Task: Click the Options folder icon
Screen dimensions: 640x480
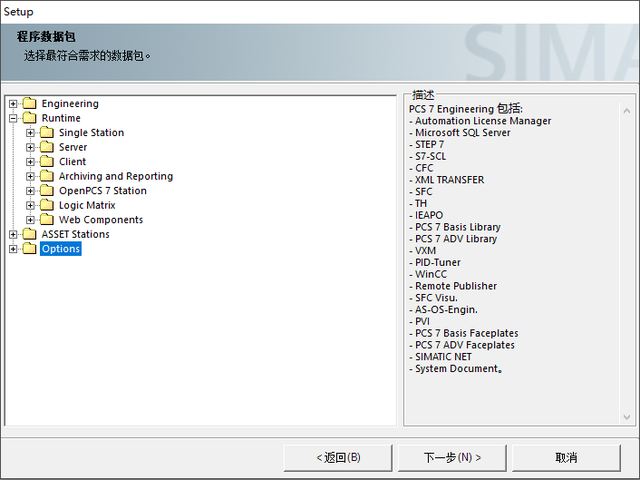Action: (29, 249)
